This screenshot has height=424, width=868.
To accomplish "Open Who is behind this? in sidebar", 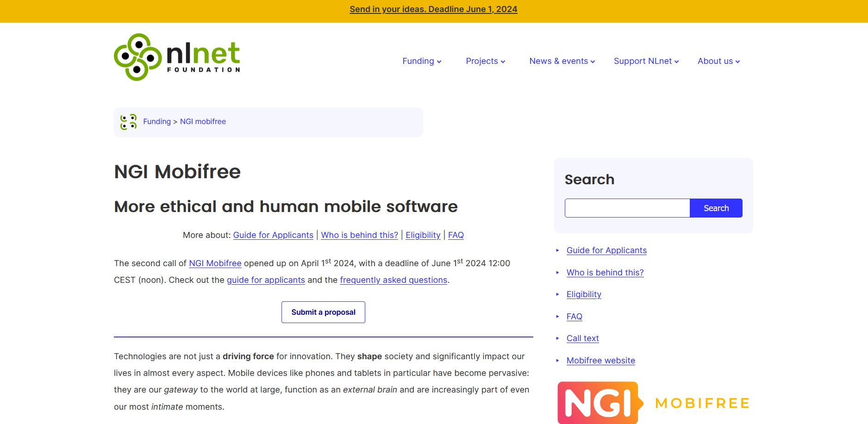I will pos(605,273).
